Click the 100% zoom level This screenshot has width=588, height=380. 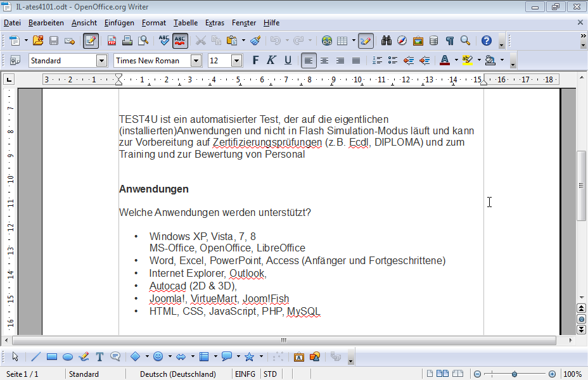[x=573, y=374]
